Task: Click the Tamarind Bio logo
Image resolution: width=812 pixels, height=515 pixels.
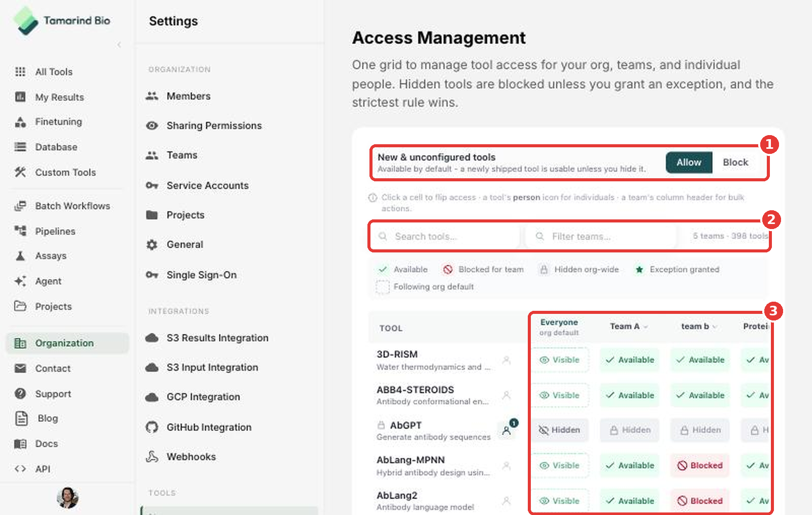Action: pyautogui.click(x=62, y=21)
